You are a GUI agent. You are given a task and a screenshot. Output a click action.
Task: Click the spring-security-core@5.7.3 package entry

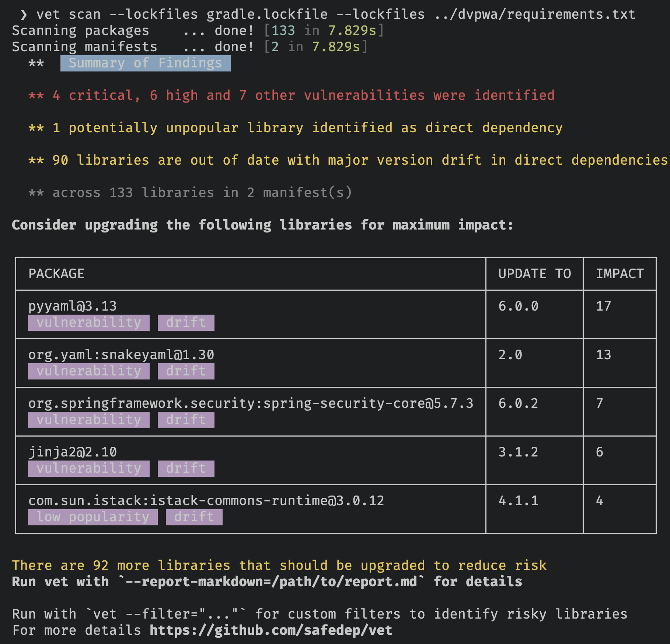[251, 403]
